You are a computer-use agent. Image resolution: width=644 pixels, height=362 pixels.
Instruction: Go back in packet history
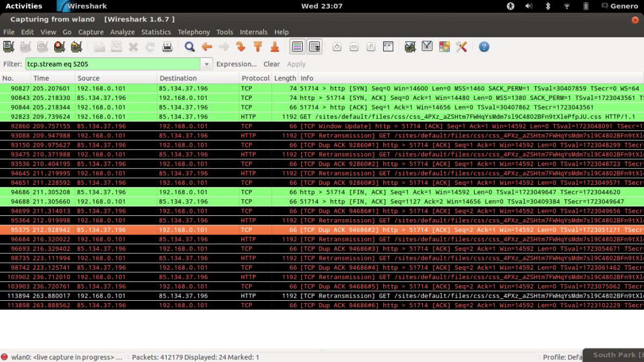(207, 47)
